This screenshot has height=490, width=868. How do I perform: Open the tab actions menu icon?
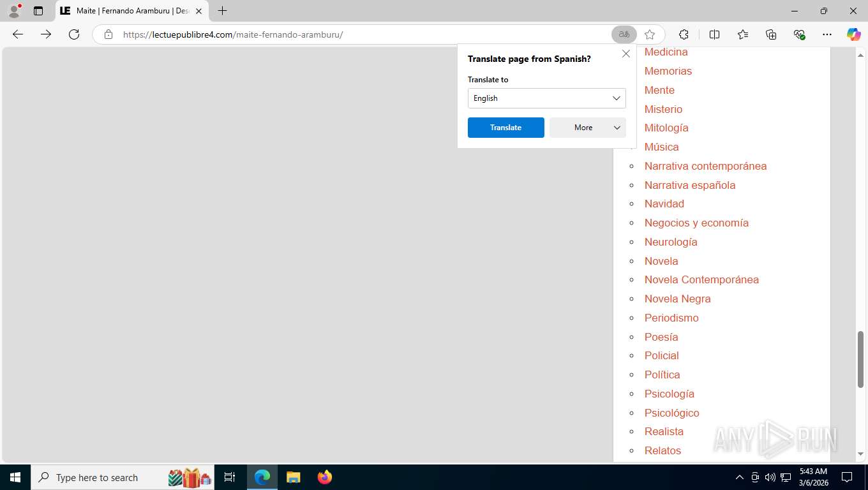pyautogui.click(x=38, y=11)
